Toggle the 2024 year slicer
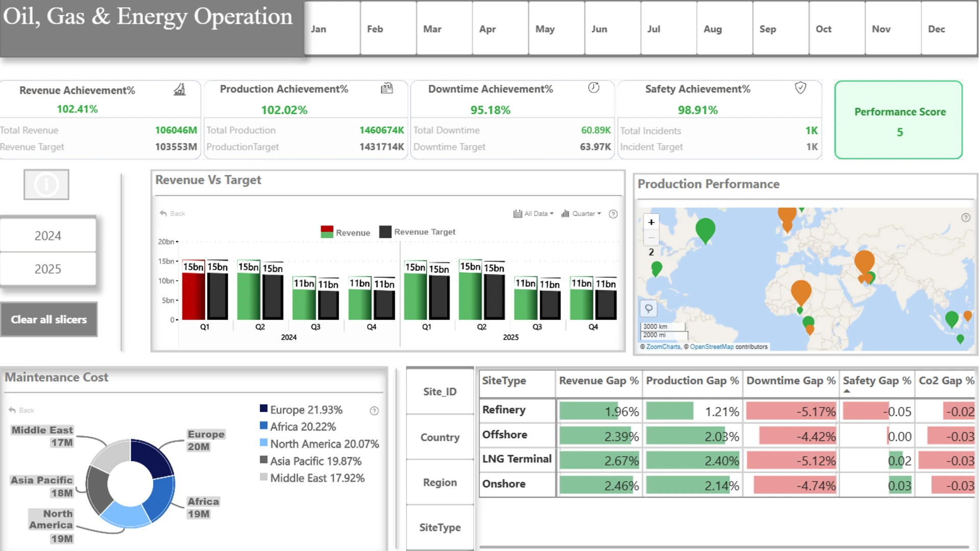The image size is (980, 551). tap(48, 236)
